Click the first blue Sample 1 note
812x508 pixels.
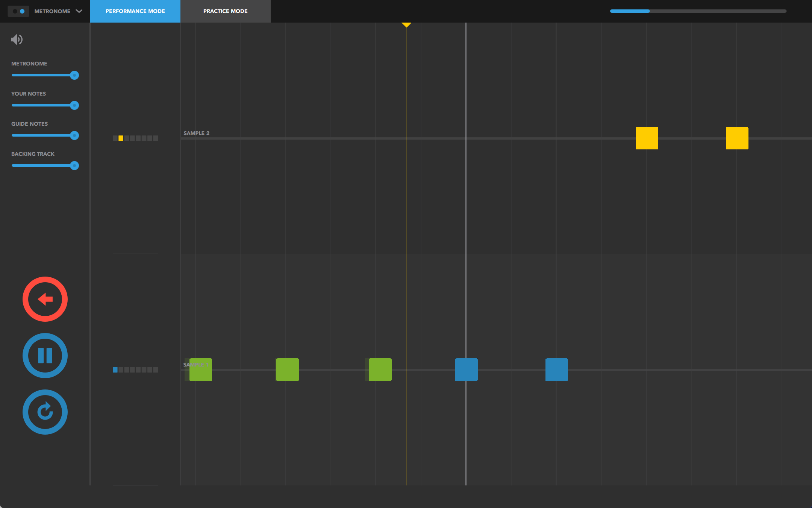click(467, 370)
